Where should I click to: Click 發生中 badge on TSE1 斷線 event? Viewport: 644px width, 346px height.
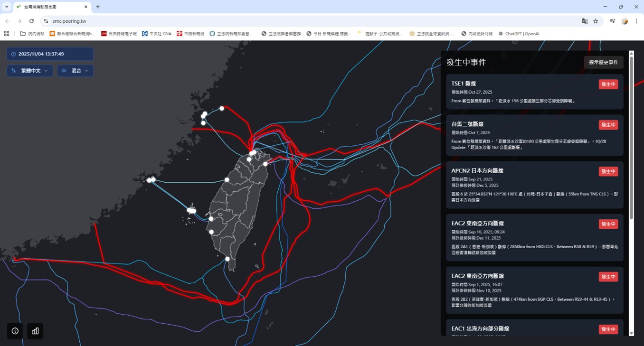[608, 84]
